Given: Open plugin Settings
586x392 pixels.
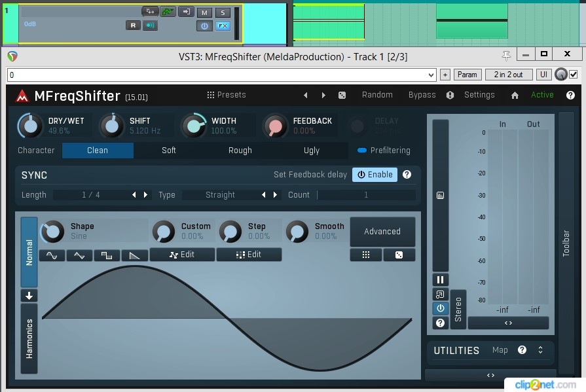Looking at the screenshot, I should pyautogui.click(x=479, y=95).
